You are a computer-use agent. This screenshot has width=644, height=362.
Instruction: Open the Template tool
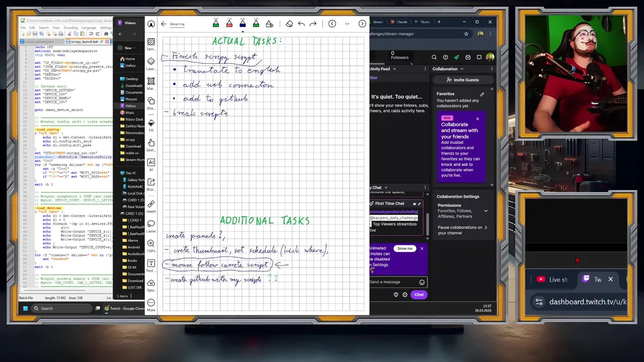151,44
